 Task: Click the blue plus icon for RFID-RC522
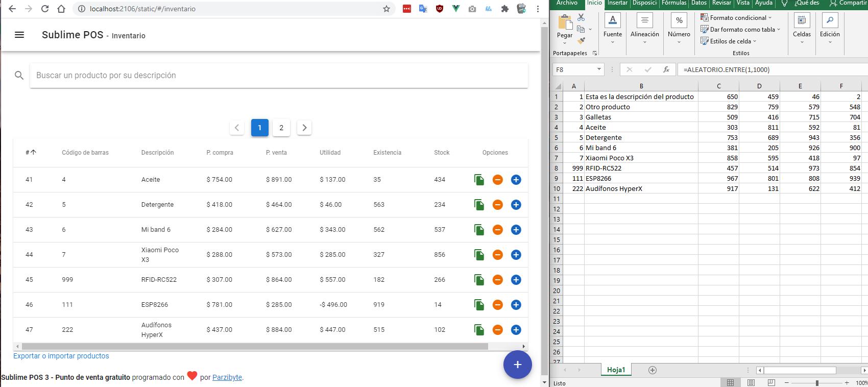pos(516,280)
